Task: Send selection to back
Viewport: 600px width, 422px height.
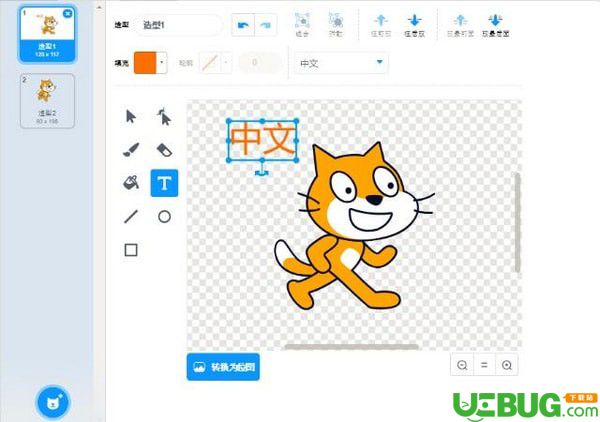Action: pyautogui.click(x=495, y=25)
